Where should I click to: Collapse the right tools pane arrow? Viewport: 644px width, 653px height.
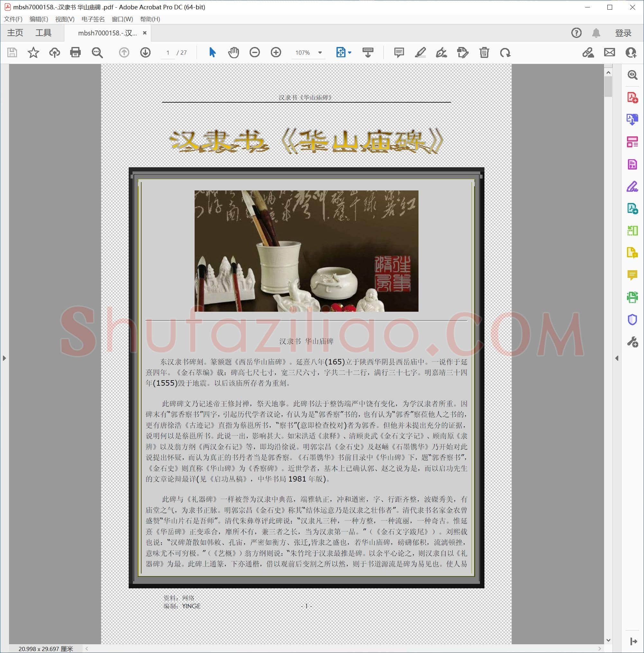coord(617,358)
